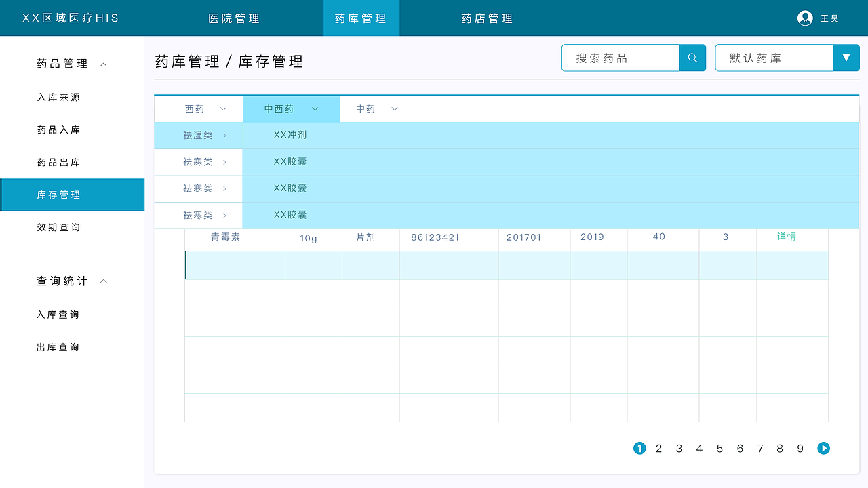This screenshot has height=488, width=868.
Task: Open 出库查询 in sidebar
Action: click(x=58, y=347)
